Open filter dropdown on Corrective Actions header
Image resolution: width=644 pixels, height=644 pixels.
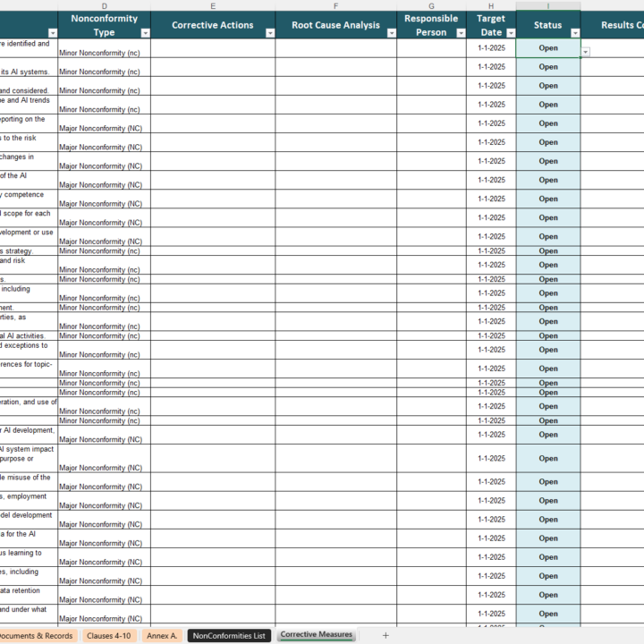[270, 33]
